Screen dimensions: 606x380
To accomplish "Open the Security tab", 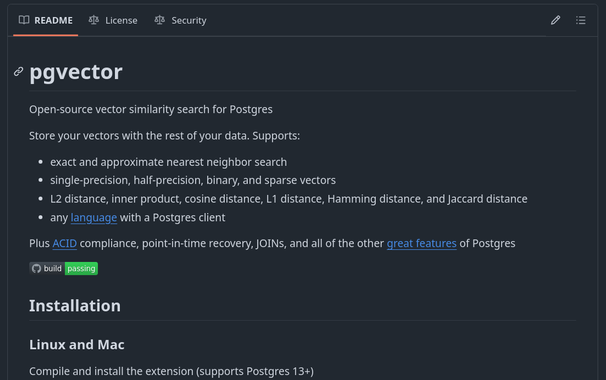I will 180,20.
